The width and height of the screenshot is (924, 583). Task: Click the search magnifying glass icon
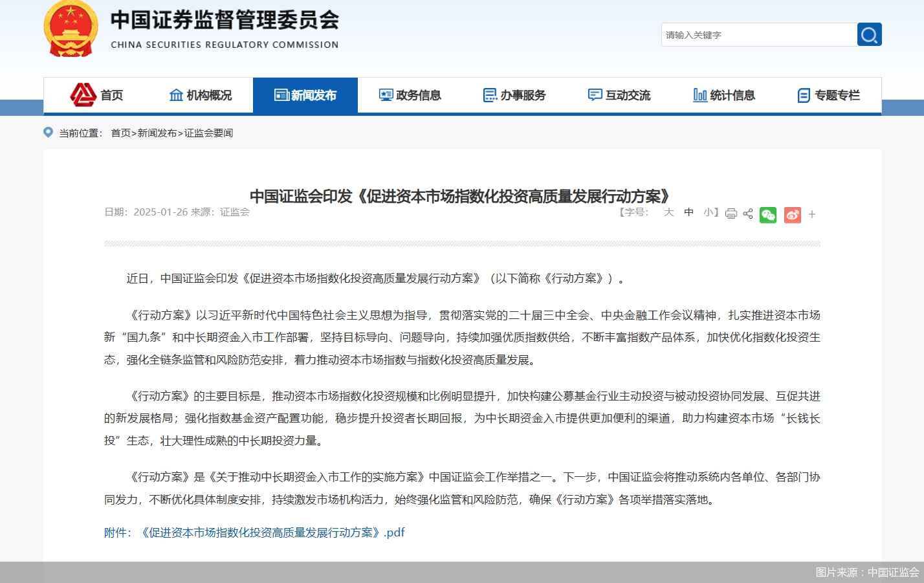click(x=869, y=34)
